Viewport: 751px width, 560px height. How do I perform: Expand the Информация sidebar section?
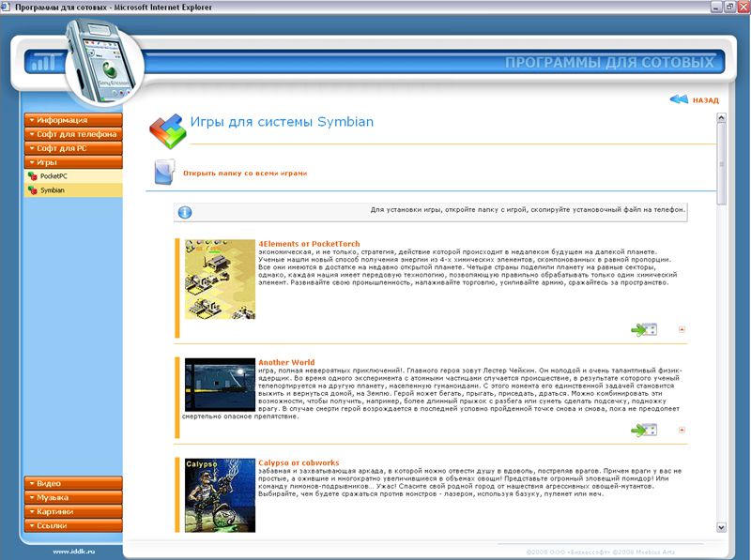pyautogui.click(x=73, y=120)
